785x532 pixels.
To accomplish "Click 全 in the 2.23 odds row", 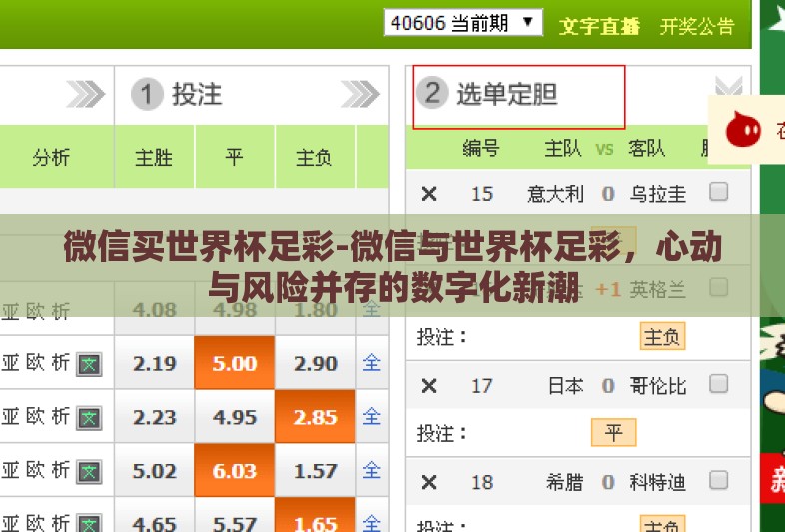I will tap(371, 416).
